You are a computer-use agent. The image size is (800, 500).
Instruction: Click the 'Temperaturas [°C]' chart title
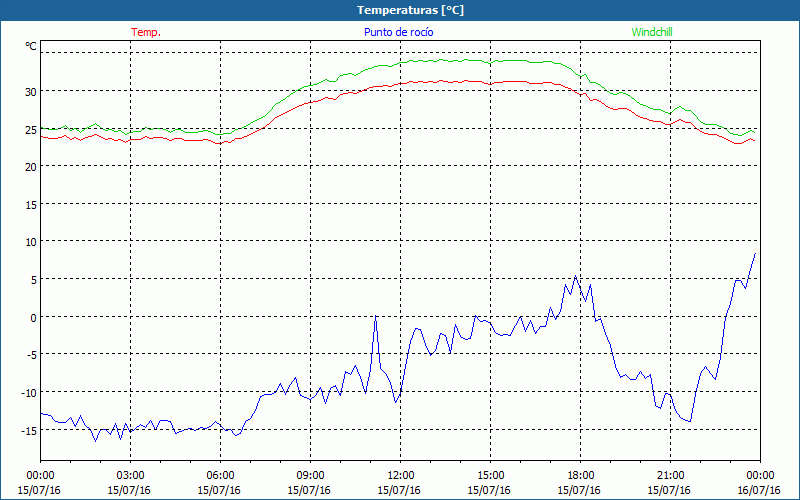410,10
